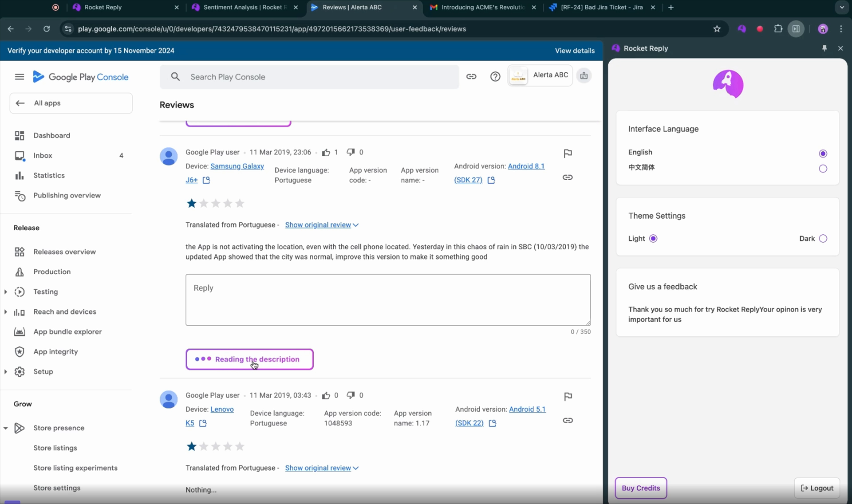Click All apps back navigation arrow
The width and height of the screenshot is (852, 504).
point(19,103)
